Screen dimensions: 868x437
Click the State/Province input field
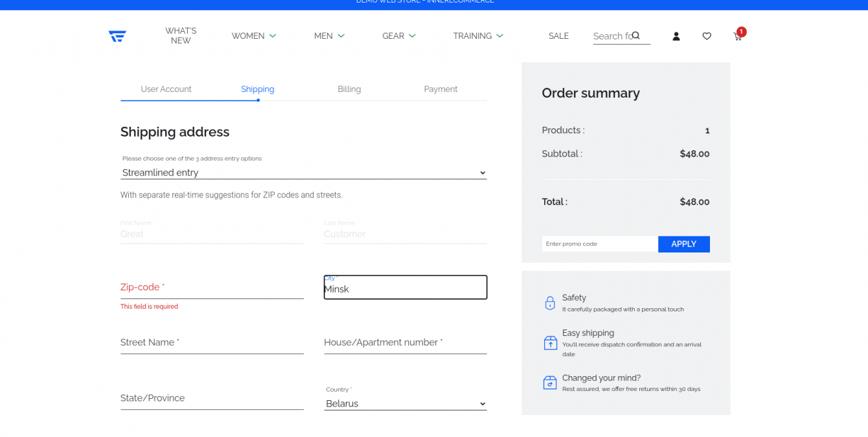pyautogui.click(x=212, y=398)
